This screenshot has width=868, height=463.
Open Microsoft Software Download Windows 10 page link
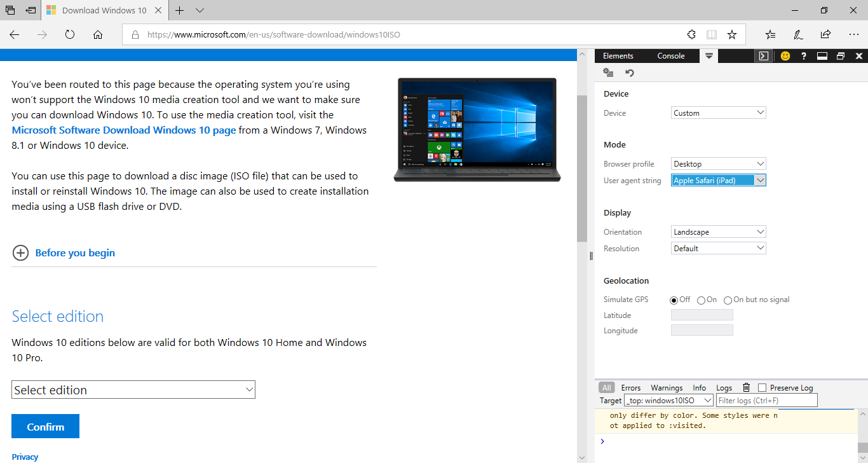pyautogui.click(x=124, y=130)
